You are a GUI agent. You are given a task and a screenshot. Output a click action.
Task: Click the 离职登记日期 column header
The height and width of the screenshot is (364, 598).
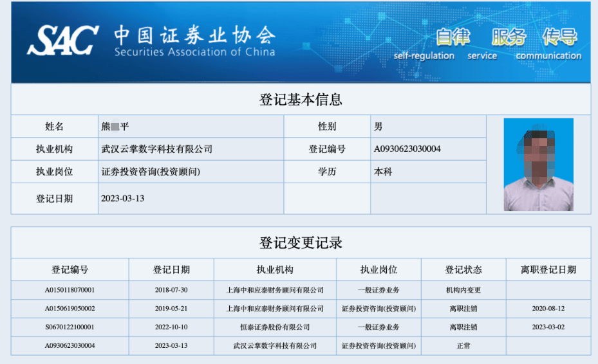[548, 269]
